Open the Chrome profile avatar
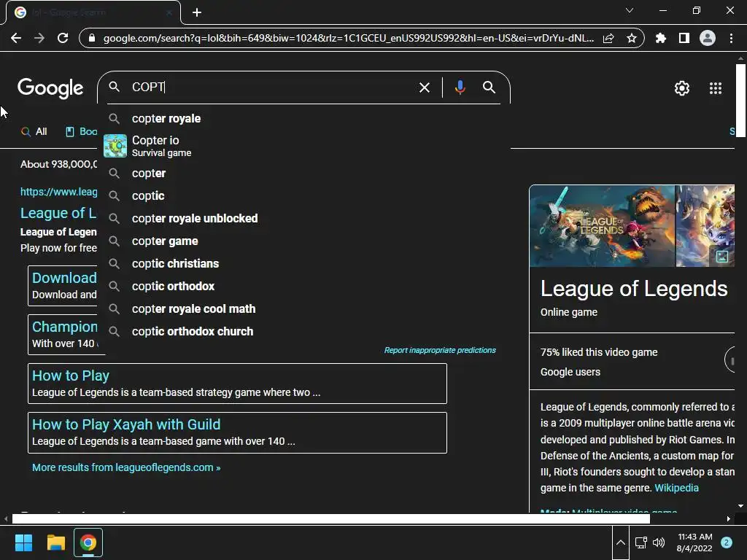Viewport: 747px width, 560px height. [708, 38]
